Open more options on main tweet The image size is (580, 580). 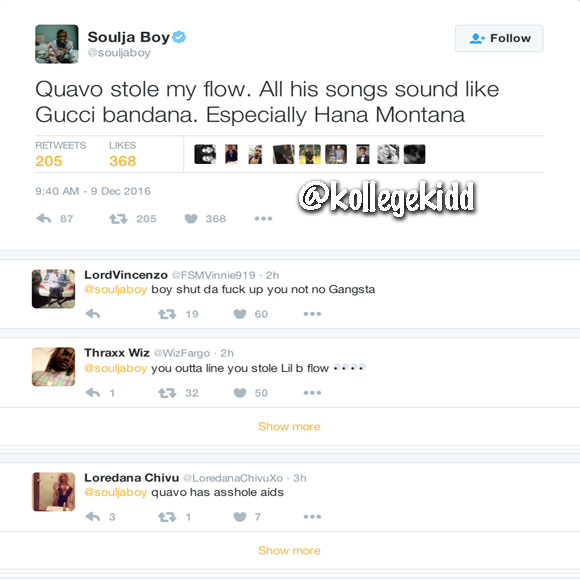263,219
